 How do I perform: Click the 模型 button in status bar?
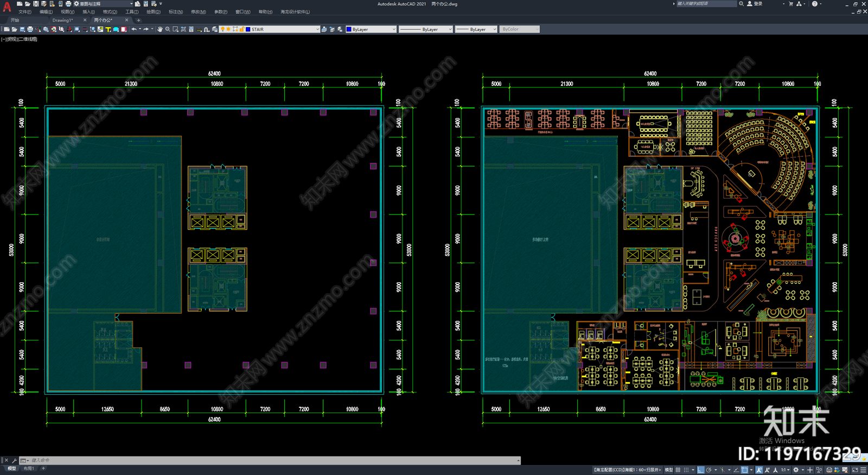coord(669,470)
